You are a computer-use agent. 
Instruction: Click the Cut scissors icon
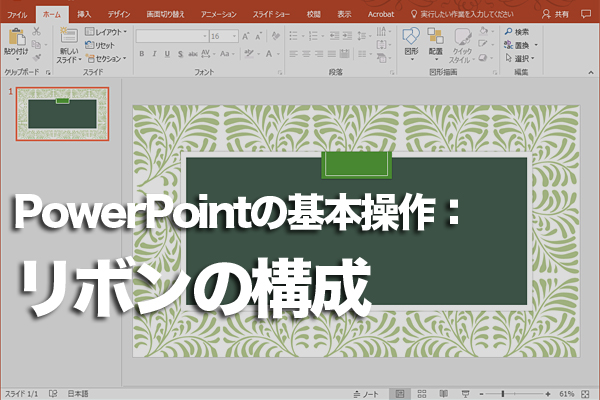[x=37, y=31]
